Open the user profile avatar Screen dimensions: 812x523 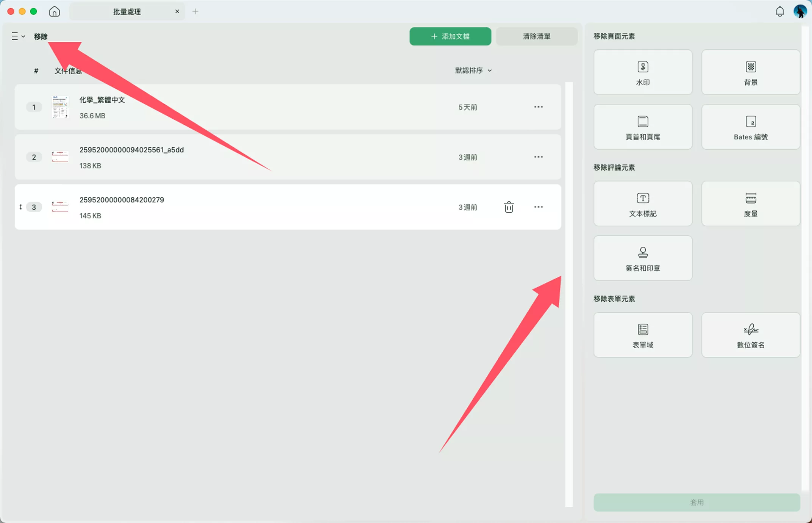click(800, 12)
